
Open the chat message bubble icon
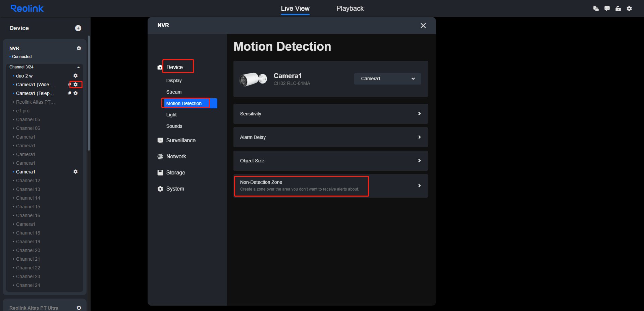pyautogui.click(x=607, y=8)
